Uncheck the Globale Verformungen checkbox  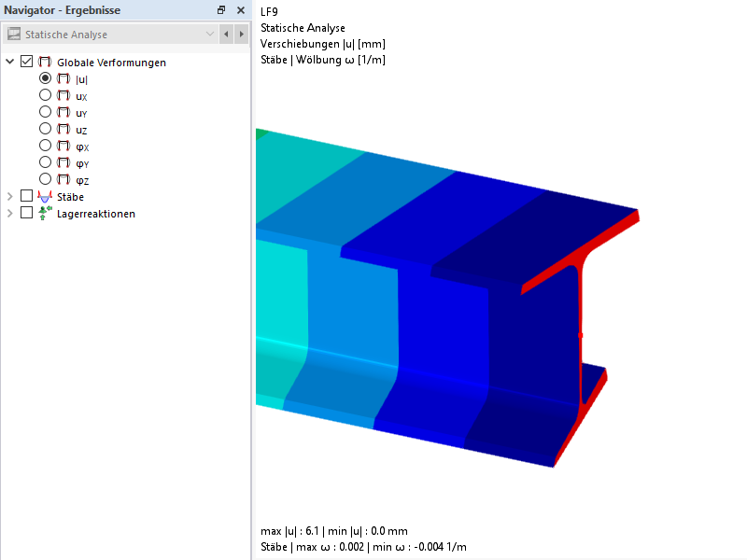(x=27, y=62)
